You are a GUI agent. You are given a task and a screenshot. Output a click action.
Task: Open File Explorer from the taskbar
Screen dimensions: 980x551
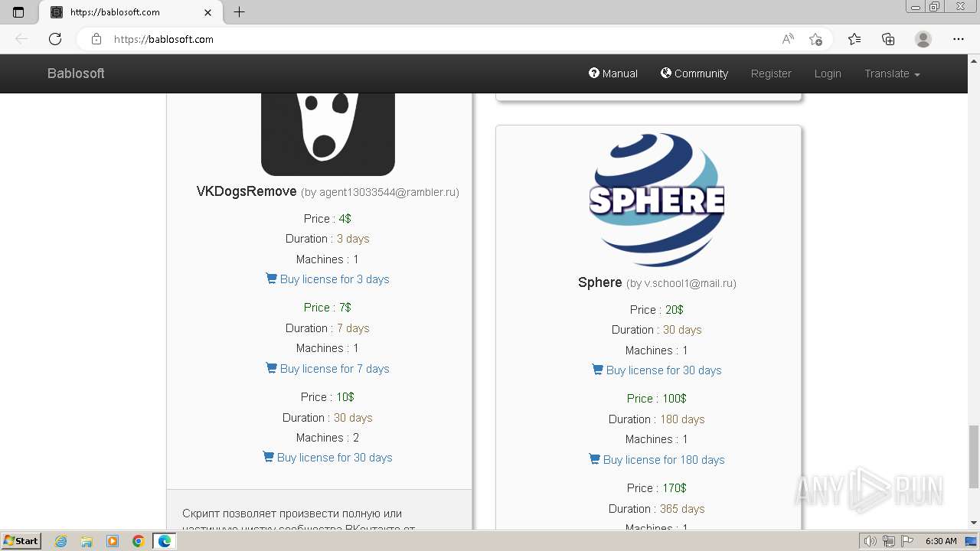(87, 541)
